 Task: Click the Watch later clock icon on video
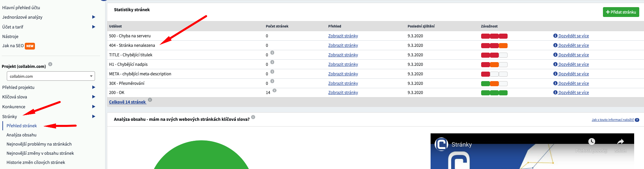click(x=591, y=142)
